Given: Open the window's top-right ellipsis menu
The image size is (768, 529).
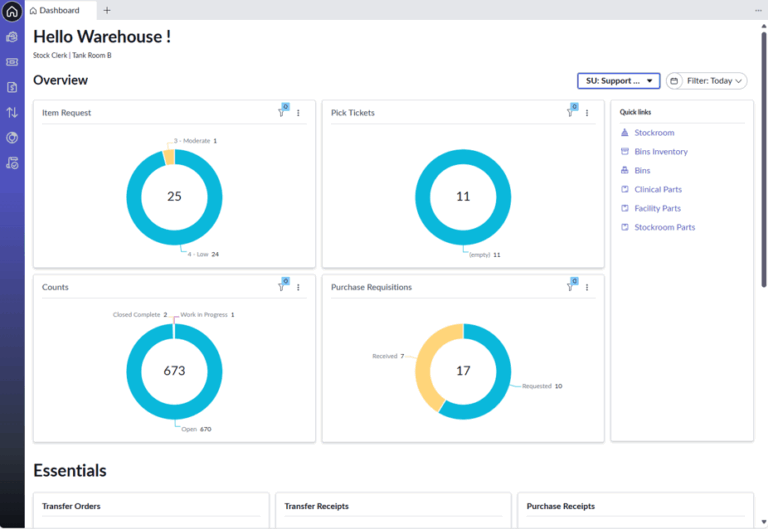Looking at the screenshot, I should pyautogui.click(x=757, y=10).
